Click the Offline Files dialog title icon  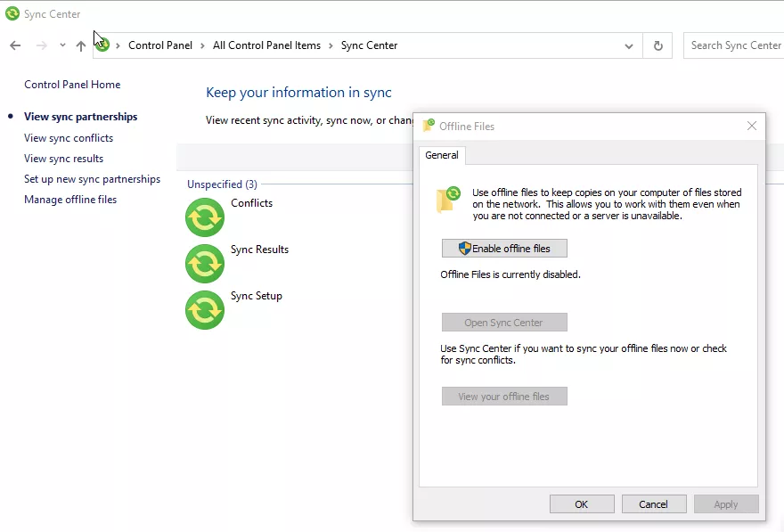pyautogui.click(x=429, y=126)
